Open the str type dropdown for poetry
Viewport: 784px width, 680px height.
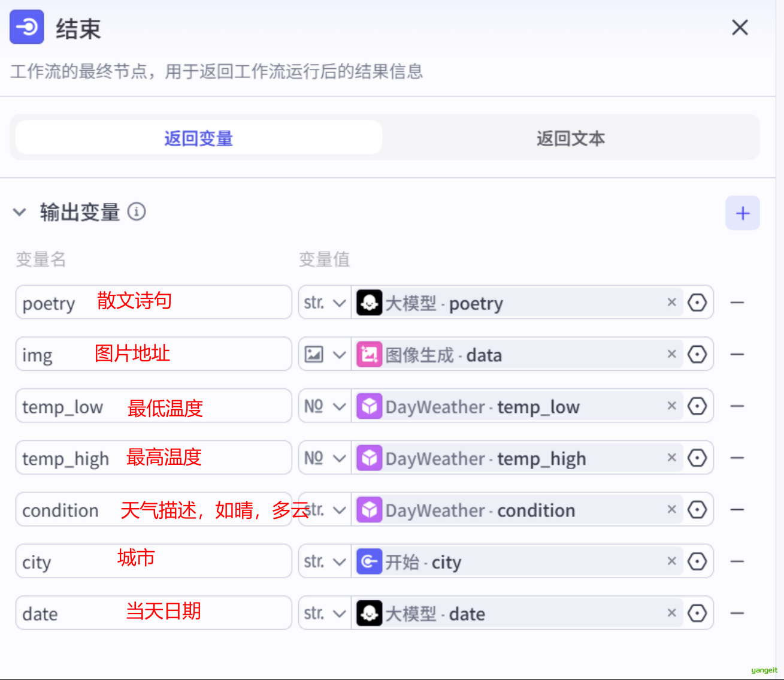325,303
